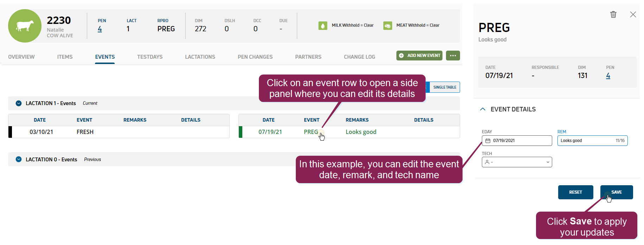Open the TECH dropdown
Image resolution: width=644 pixels, height=245 pixels.
(x=517, y=162)
